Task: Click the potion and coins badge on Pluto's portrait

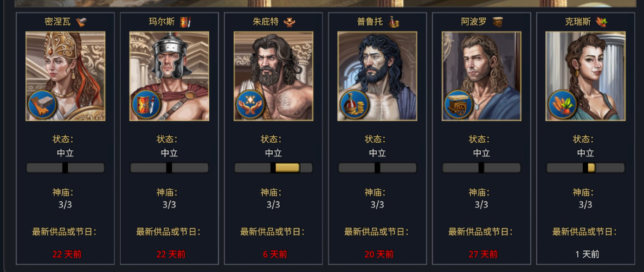Action: [x=354, y=105]
